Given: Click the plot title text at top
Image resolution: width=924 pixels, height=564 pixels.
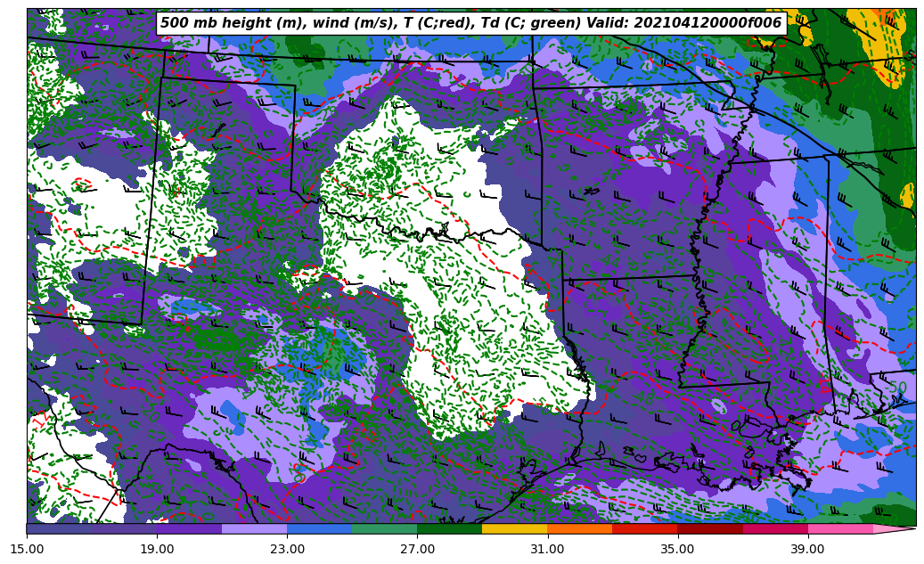Looking at the screenshot, I should point(470,23).
